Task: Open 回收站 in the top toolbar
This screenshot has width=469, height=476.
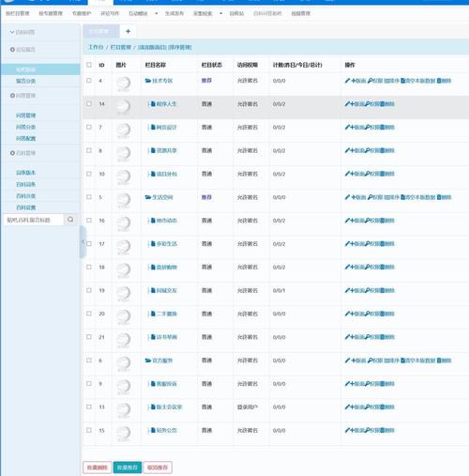Action: (x=236, y=13)
